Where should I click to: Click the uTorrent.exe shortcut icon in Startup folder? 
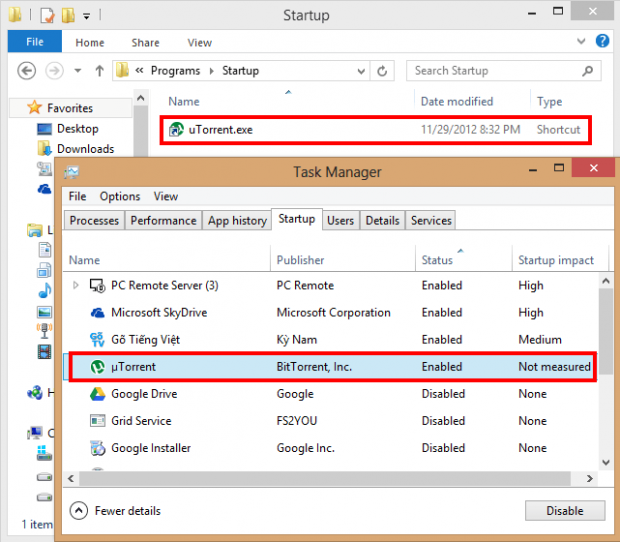pos(176,129)
